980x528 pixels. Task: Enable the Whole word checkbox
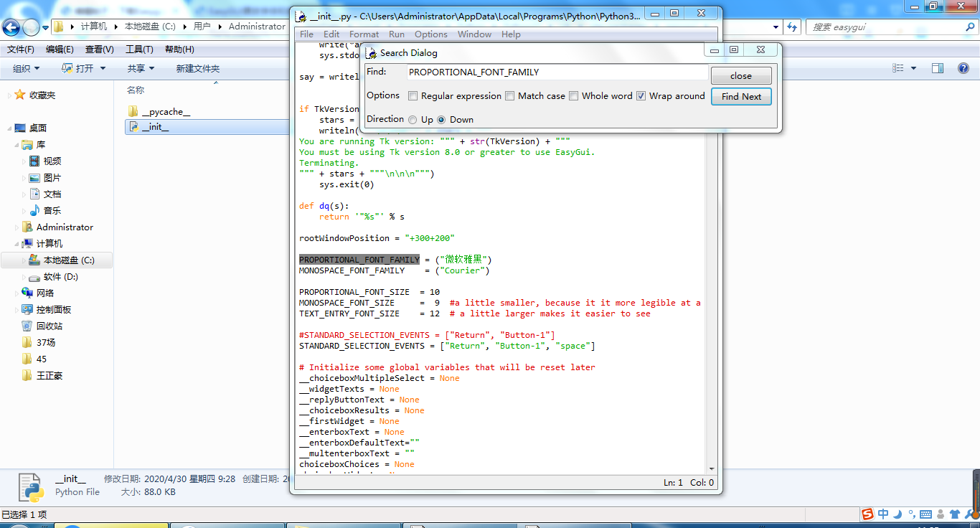[x=574, y=96]
